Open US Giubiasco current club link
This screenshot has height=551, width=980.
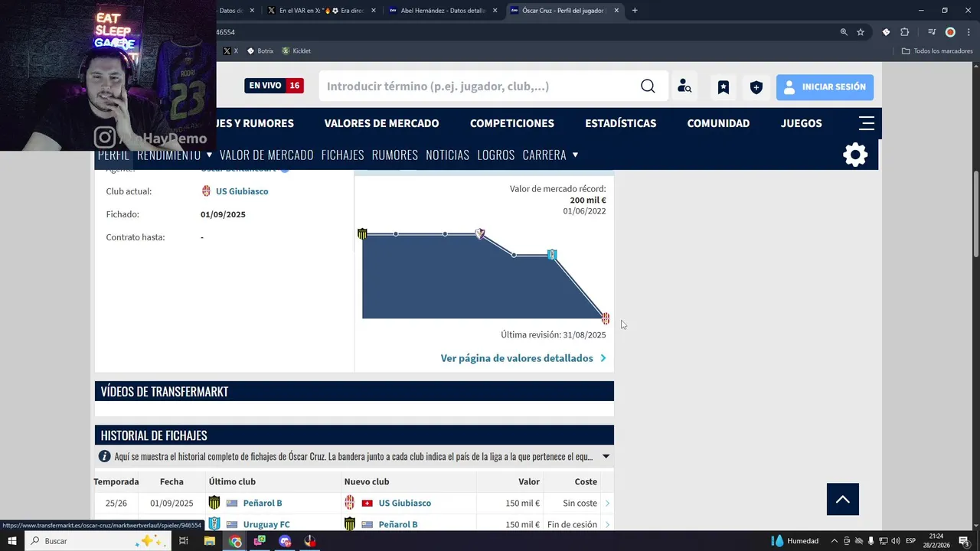tap(242, 191)
